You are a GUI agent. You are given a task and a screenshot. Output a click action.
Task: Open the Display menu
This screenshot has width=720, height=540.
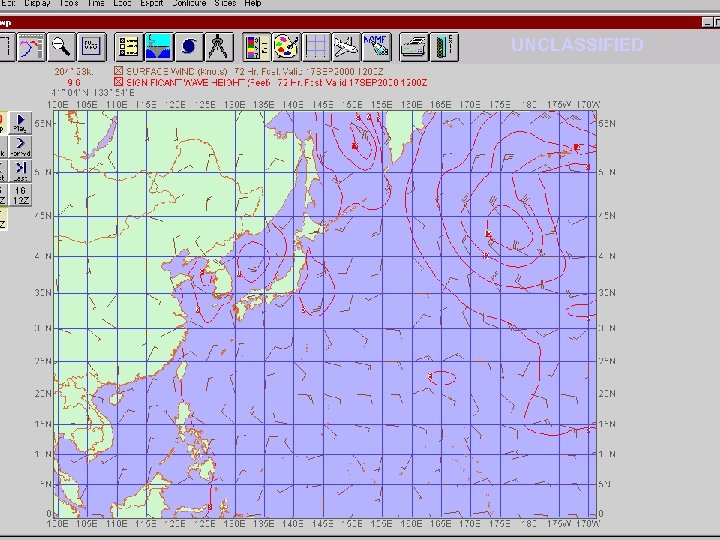pyautogui.click(x=37, y=3)
